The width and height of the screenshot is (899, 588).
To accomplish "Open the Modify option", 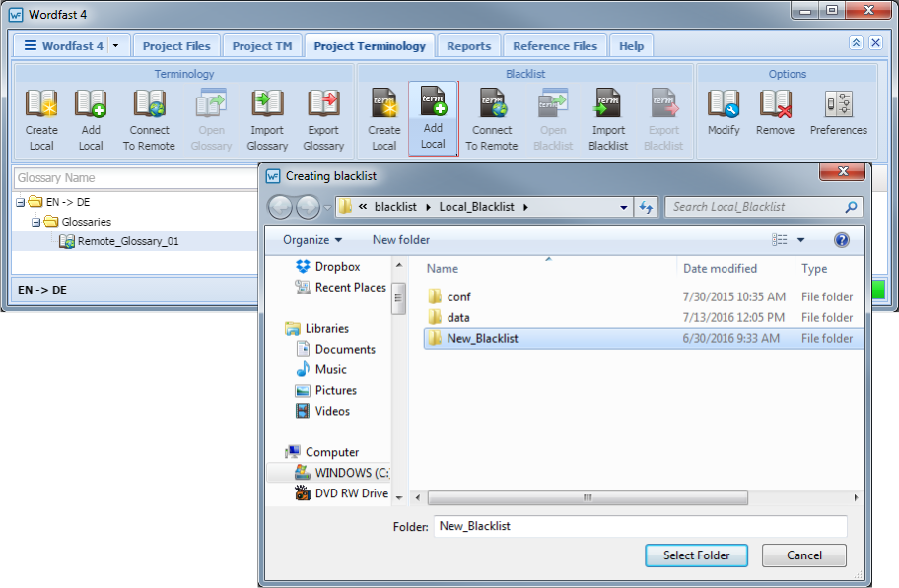I will coord(724,105).
